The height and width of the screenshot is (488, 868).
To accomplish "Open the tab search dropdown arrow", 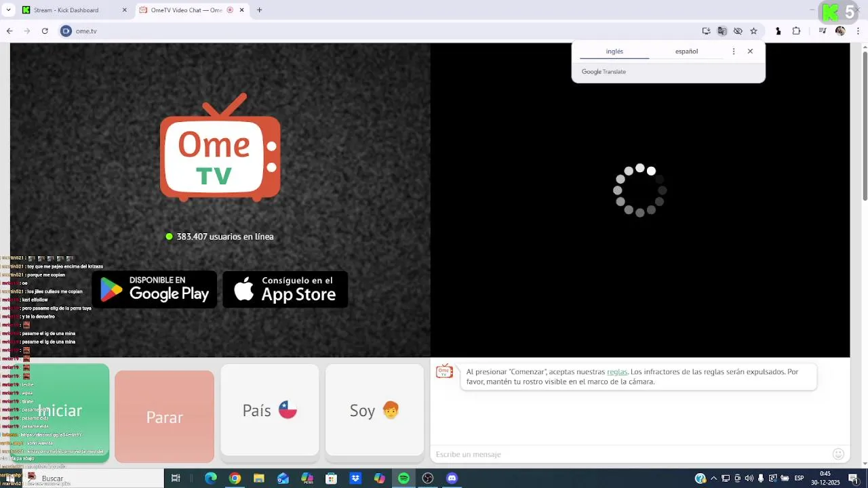I will (8, 10).
